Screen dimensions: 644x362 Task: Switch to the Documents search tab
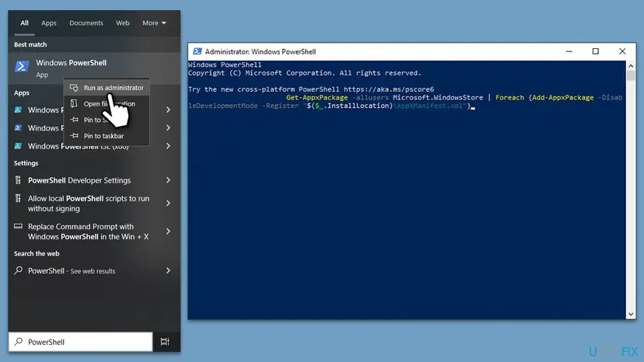coord(86,23)
